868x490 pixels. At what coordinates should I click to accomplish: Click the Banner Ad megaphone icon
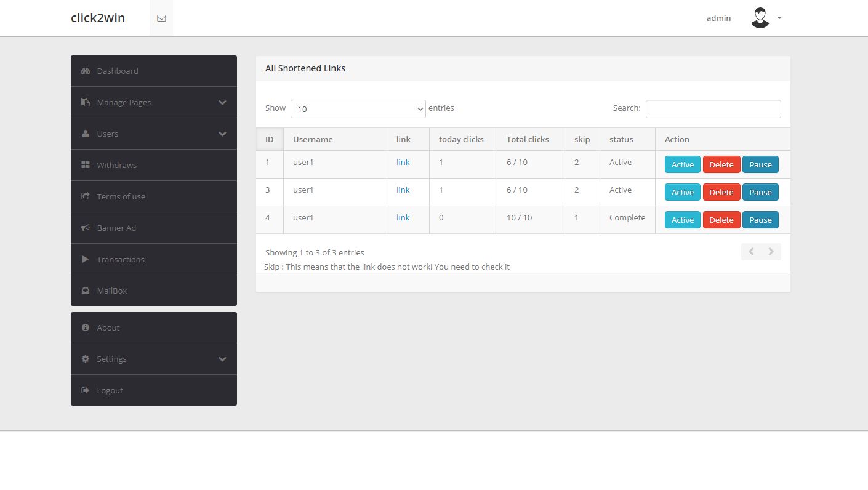click(86, 228)
